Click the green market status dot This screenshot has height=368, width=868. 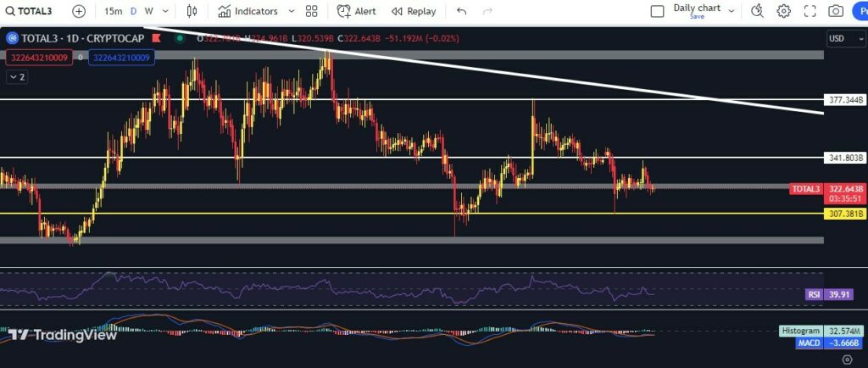(x=180, y=38)
